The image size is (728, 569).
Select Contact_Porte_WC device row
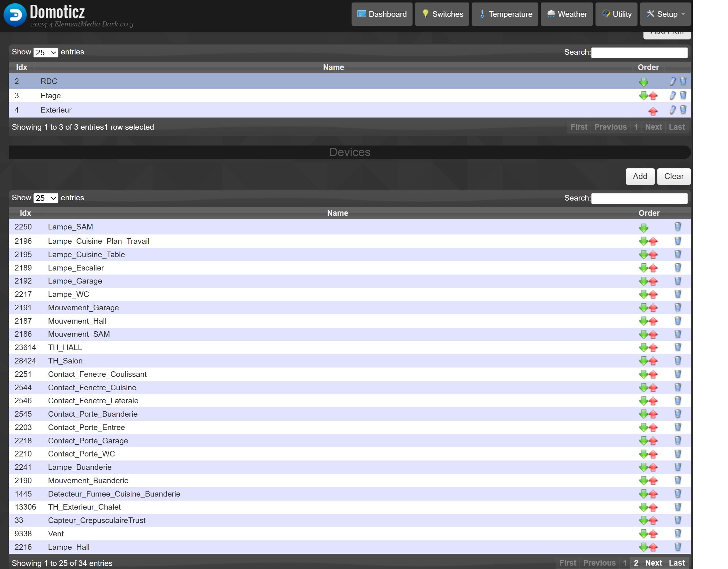350,454
